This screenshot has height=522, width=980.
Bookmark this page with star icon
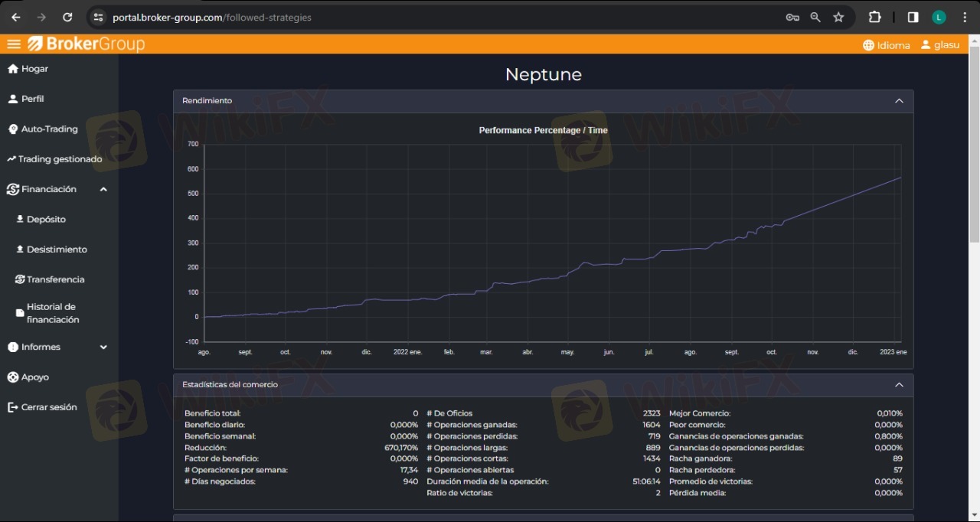(838, 17)
